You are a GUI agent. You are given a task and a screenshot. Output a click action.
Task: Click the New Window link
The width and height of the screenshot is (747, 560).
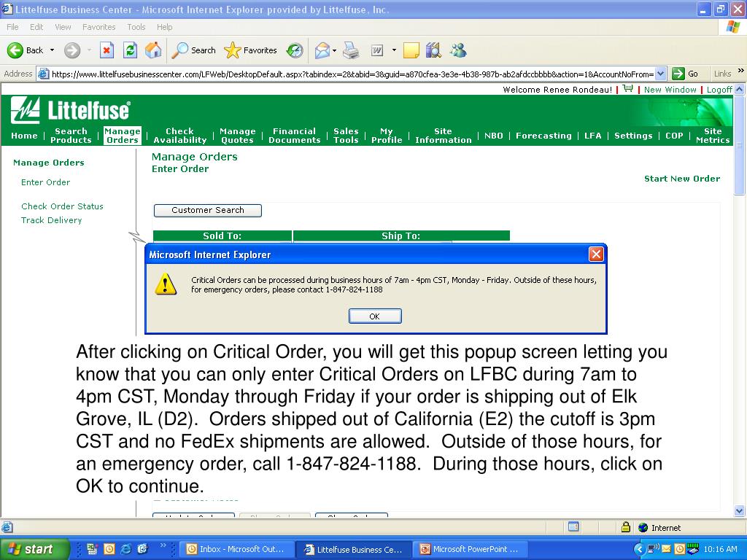pyautogui.click(x=670, y=90)
